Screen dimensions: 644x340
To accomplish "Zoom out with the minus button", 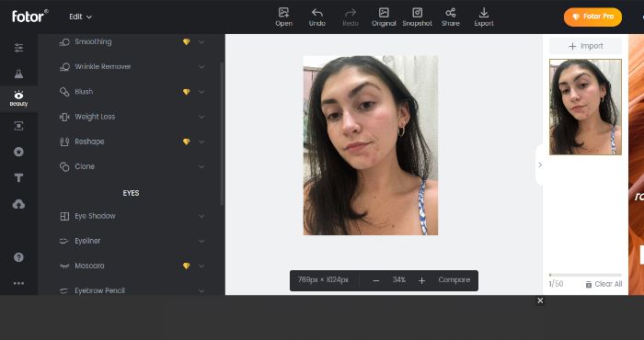I will pyautogui.click(x=375, y=280).
